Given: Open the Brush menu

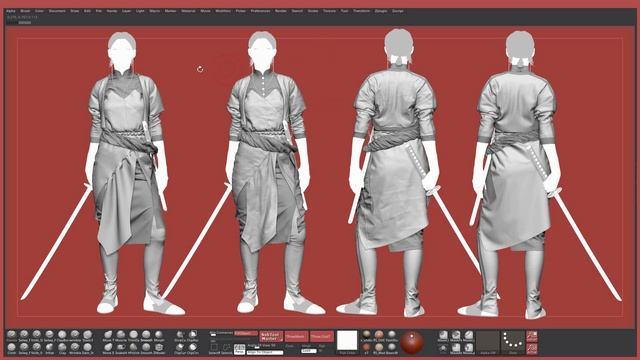Looking at the screenshot, I should coord(25,11).
